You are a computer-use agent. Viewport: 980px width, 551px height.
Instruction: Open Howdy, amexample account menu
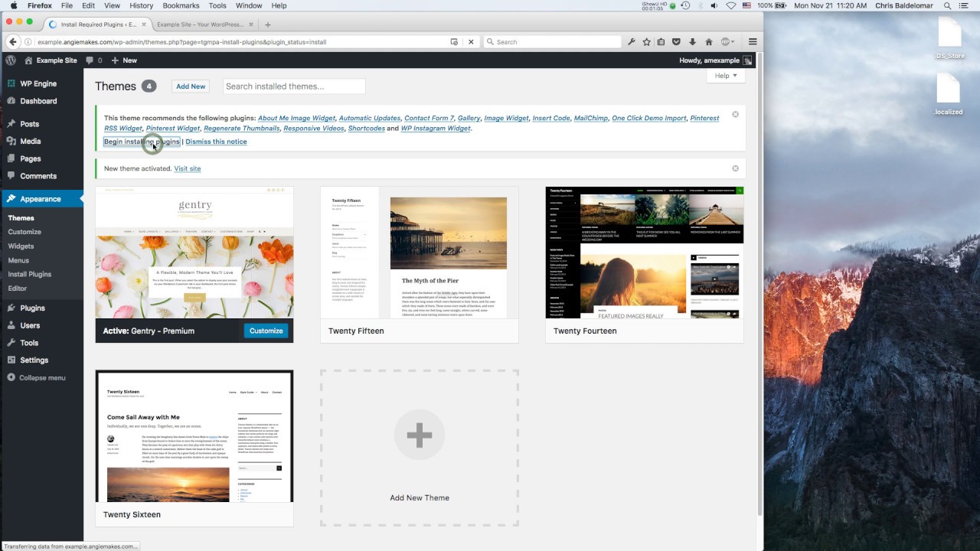(x=715, y=60)
